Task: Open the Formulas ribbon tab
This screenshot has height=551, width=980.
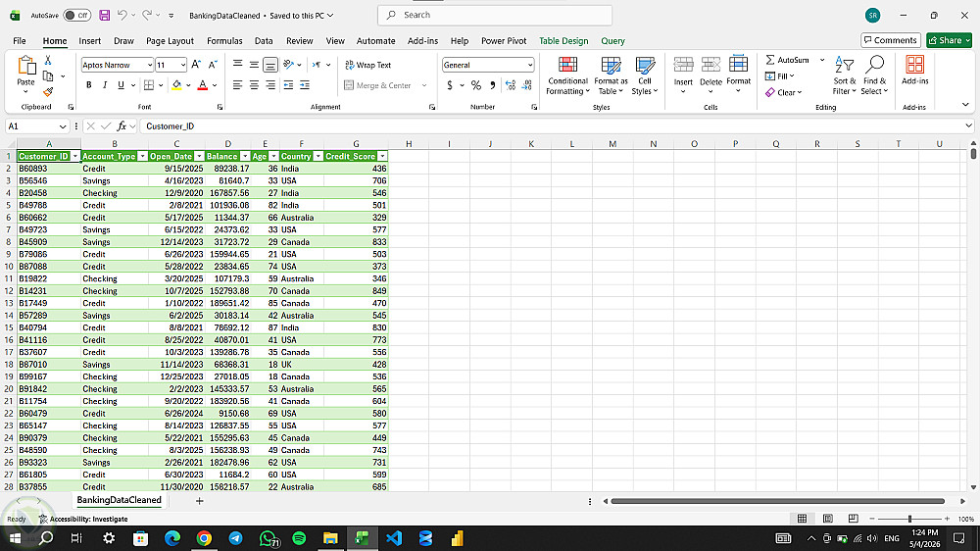Action: (x=224, y=40)
